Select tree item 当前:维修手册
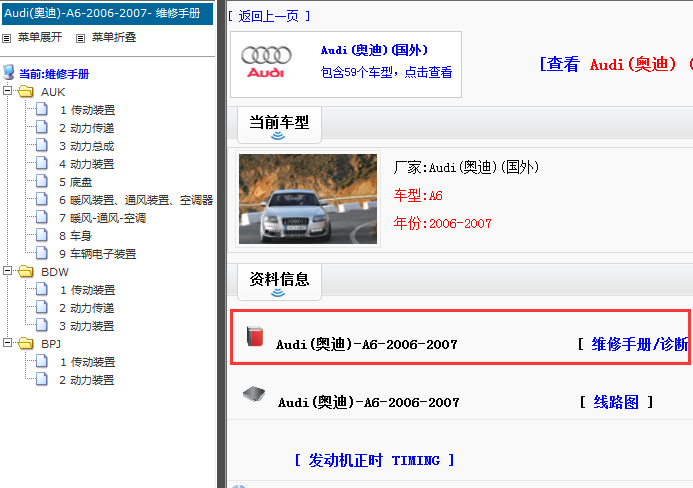Image resolution: width=693 pixels, height=488 pixels. point(54,74)
